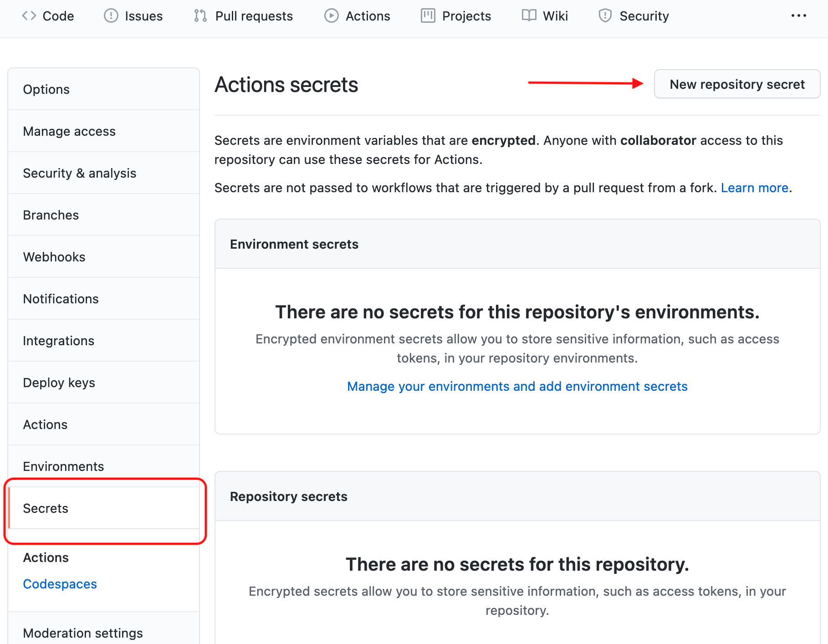Open the three-dot overflow menu
This screenshot has height=644, width=828.
coord(798,16)
